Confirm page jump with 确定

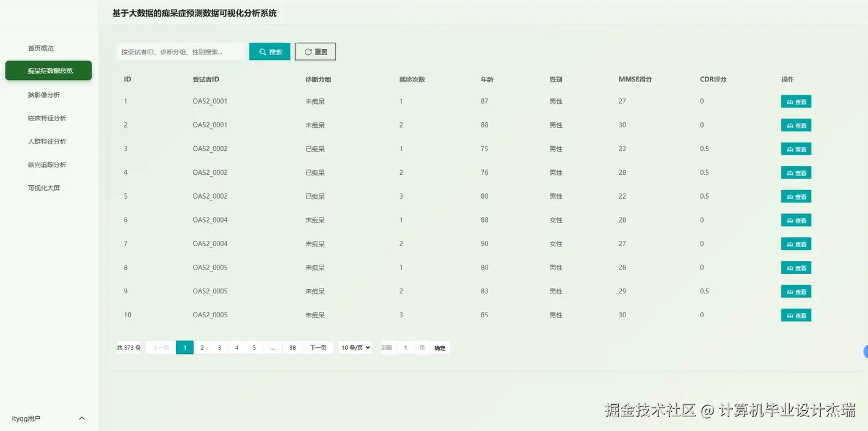point(440,348)
